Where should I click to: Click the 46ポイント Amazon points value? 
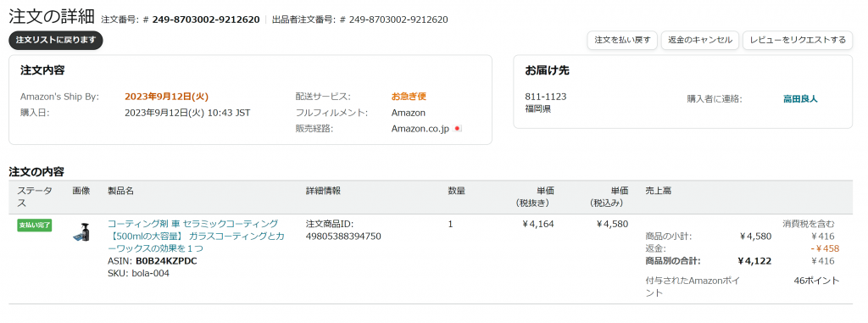click(816, 281)
